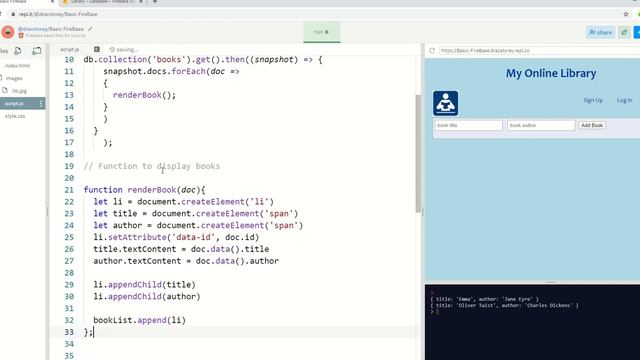Click the preview refresh icon
Viewport: 640px width, 360px height.
(432, 51)
